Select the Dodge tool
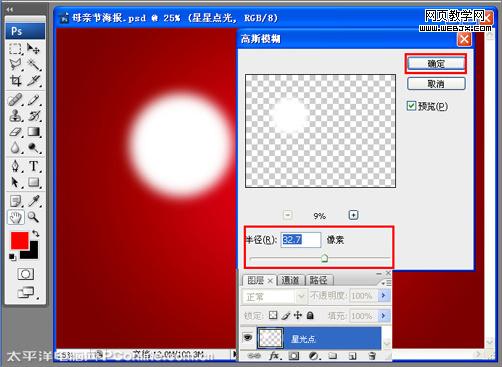Screen dimensions: 502x367 pos(34,147)
